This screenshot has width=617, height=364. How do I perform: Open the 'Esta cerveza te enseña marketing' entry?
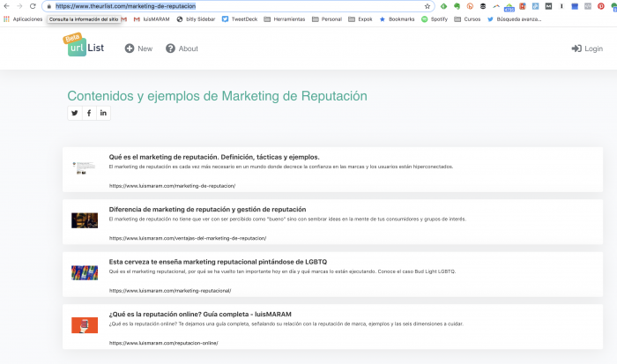coord(218,262)
